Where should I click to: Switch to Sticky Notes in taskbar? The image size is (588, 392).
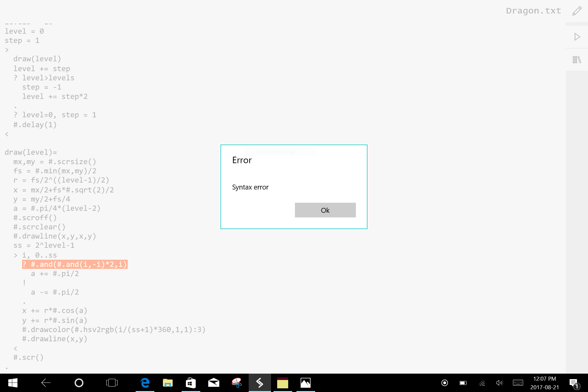pos(283,383)
